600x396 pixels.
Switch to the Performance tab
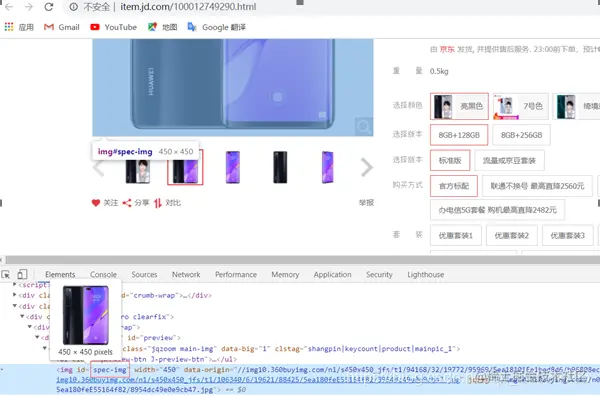pyautogui.click(x=236, y=274)
